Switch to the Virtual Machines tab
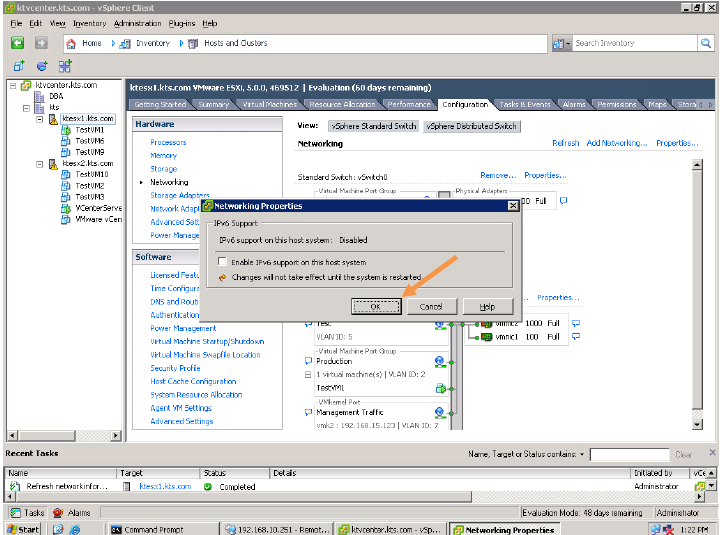The image size is (720, 535). 270,105
